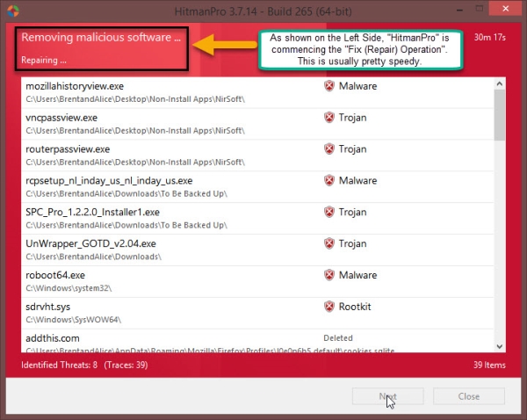The height and width of the screenshot is (420, 527).
Task: Click the NirSoft path under vncpassview.exe
Action: [x=135, y=130]
